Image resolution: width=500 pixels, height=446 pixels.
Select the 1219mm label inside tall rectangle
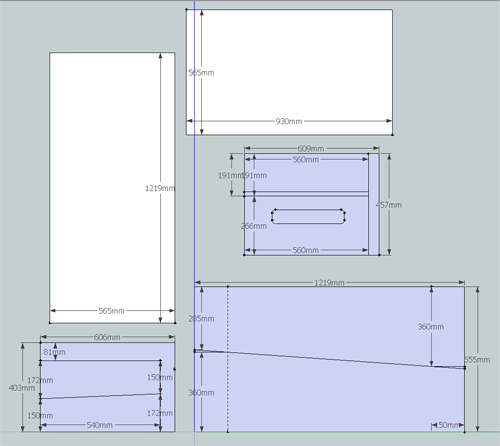tap(160, 188)
